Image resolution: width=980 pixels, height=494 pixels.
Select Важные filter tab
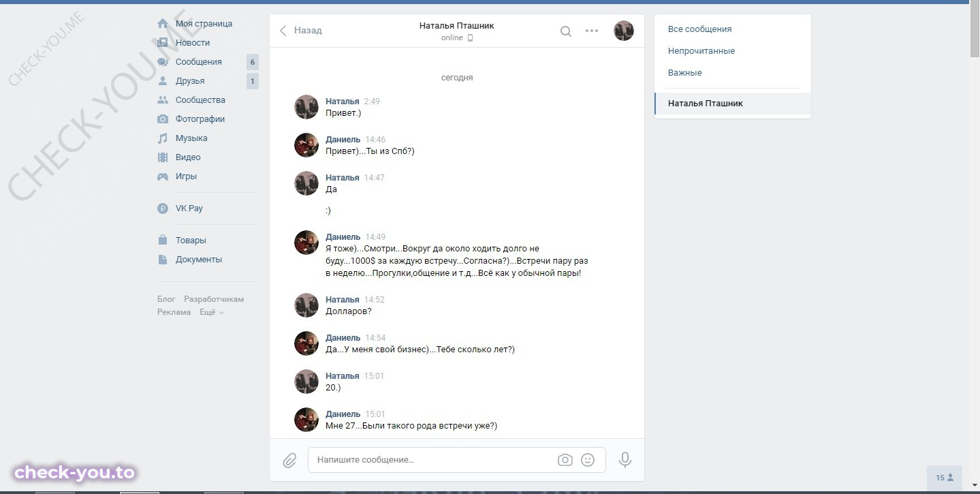733,73
